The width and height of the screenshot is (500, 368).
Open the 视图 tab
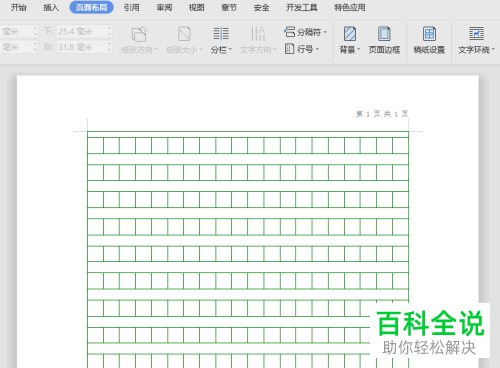(197, 7)
